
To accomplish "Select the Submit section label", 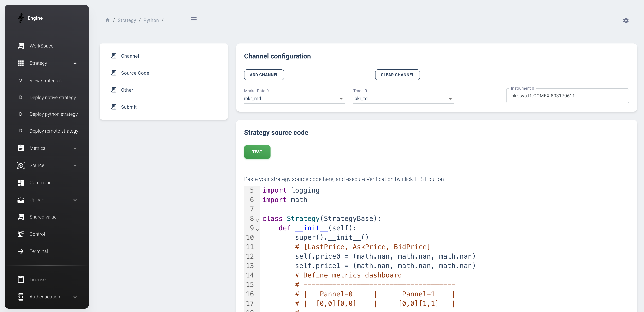I will pos(129,107).
